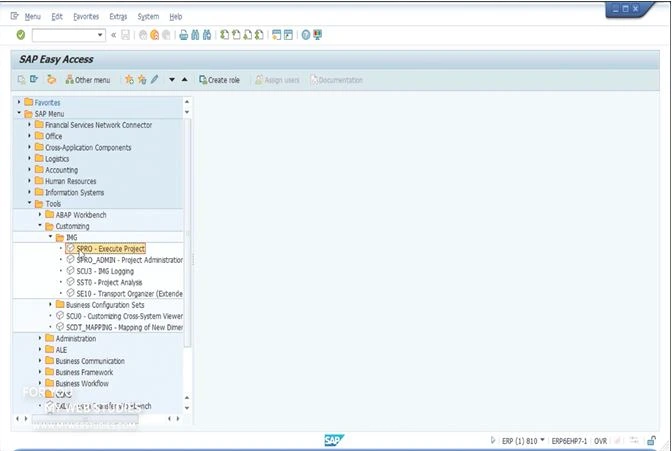Screen dimensions: 672x451
Task: Expand Business Configuration Sets folder
Action: [x=50, y=304]
